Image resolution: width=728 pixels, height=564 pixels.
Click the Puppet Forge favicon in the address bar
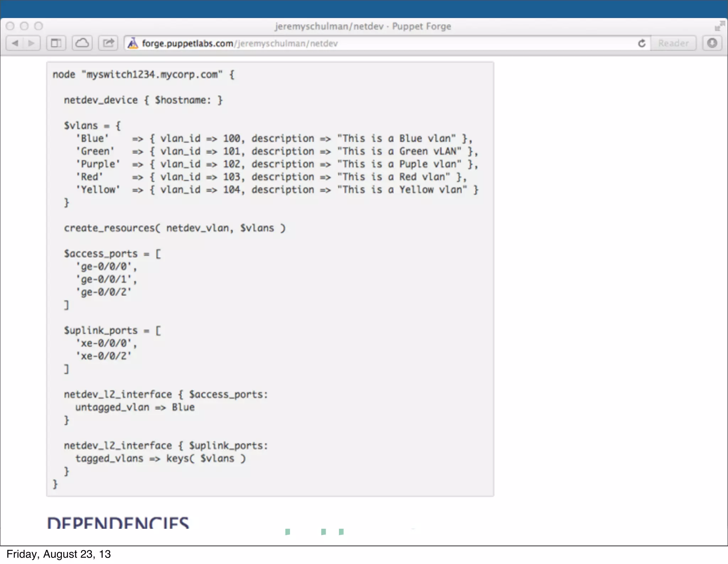click(x=133, y=43)
